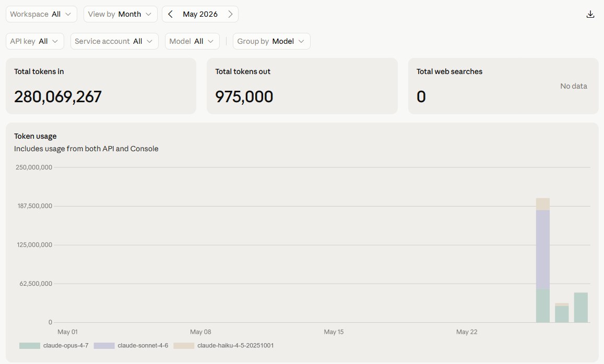Click the download export icon
Image resolution: width=604 pixels, height=364 pixels.
(x=590, y=14)
